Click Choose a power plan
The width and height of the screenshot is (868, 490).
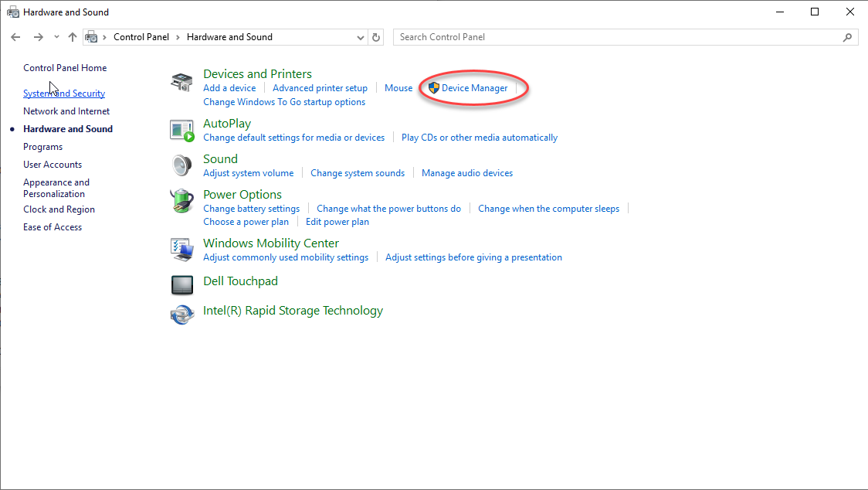(246, 222)
